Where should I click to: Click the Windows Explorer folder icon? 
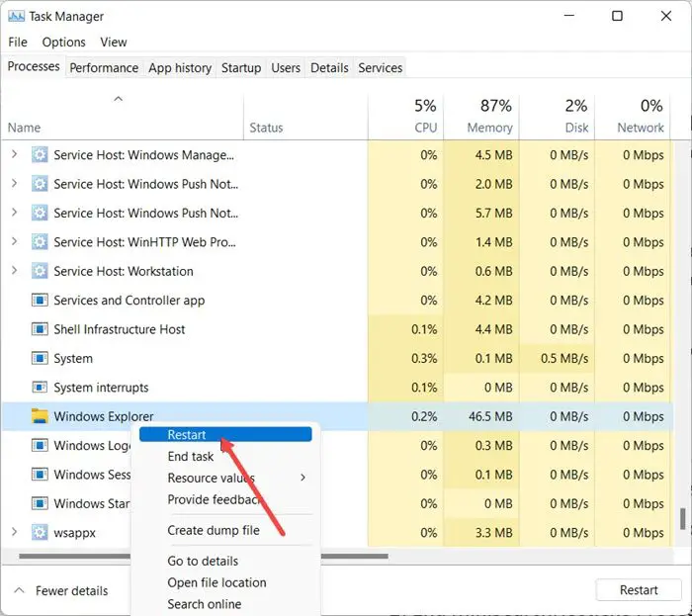point(40,416)
